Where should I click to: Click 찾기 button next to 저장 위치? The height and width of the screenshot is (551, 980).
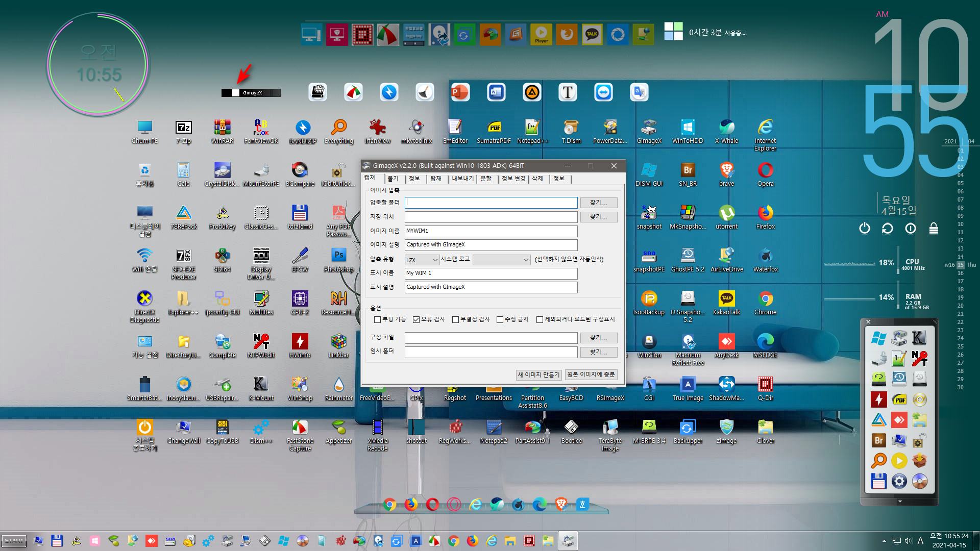[x=598, y=217]
